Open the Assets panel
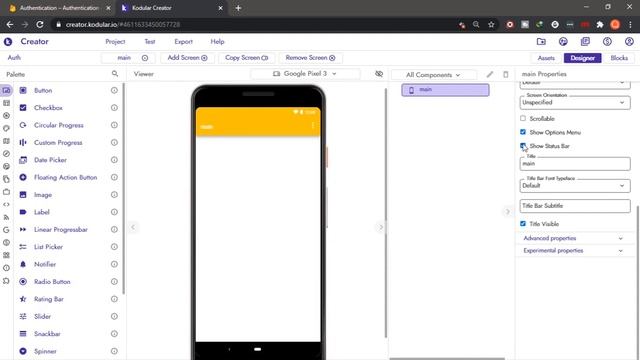640x360 pixels. [x=546, y=58]
